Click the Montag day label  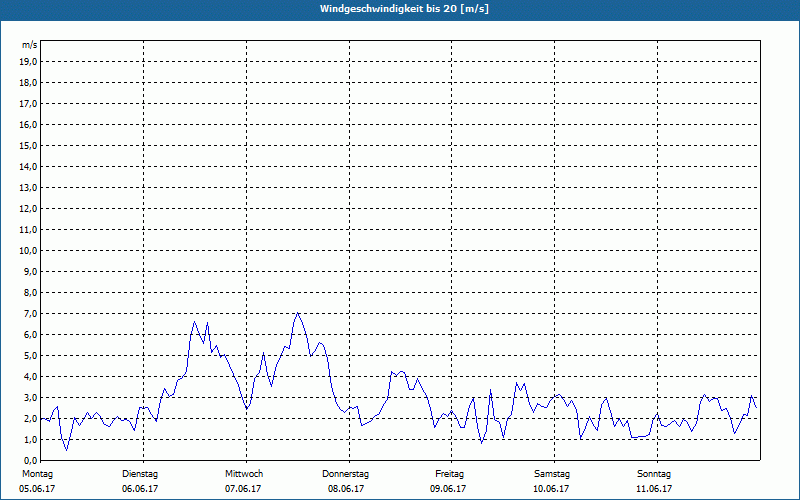click(x=36, y=473)
